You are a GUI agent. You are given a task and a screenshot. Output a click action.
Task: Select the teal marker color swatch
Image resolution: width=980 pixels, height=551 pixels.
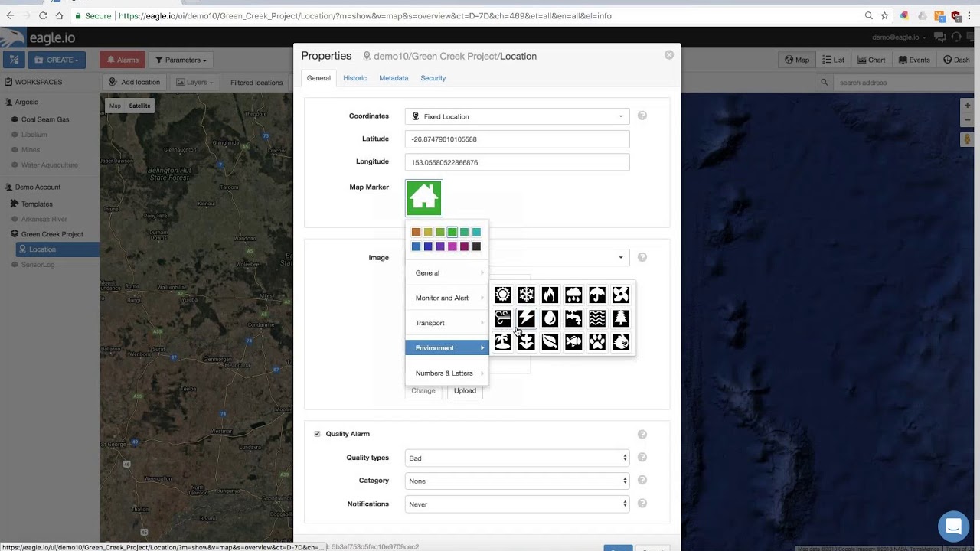pyautogui.click(x=476, y=232)
